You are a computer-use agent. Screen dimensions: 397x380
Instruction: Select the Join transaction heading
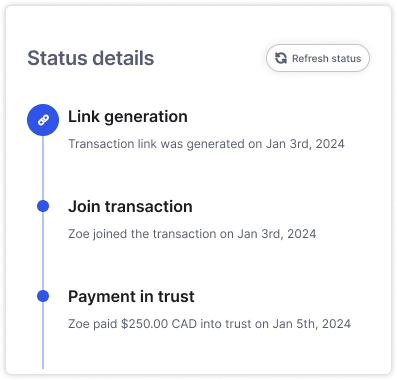(130, 206)
